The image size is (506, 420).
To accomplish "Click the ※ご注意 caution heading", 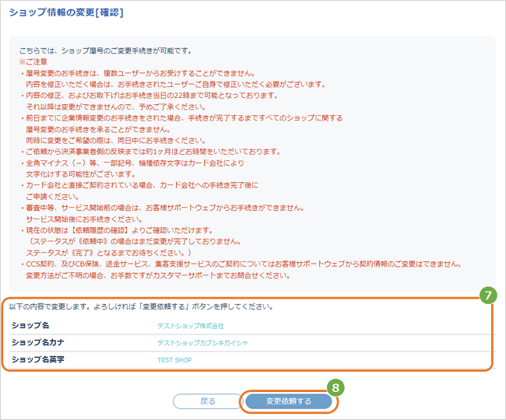I will (x=33, y=62).
